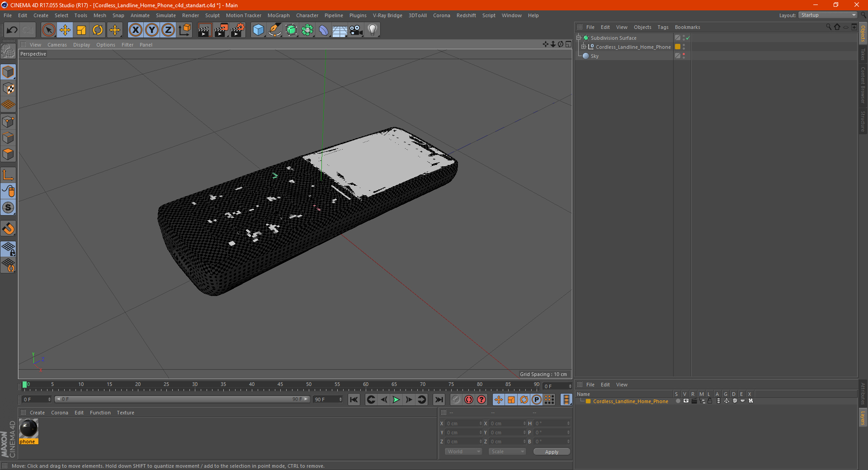Activate the Rotate tool

point(98,30)
